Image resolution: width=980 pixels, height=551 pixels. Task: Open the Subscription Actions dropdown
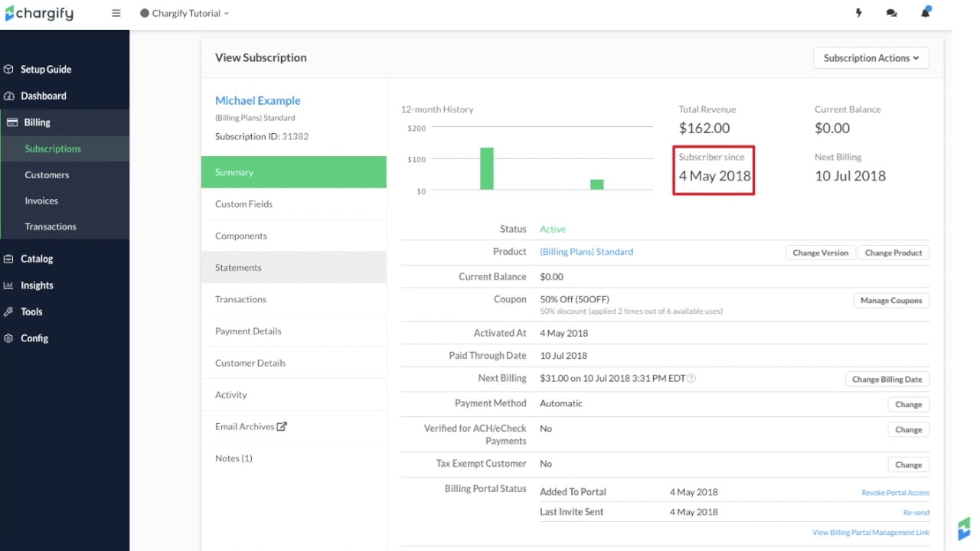pos(871,58)
